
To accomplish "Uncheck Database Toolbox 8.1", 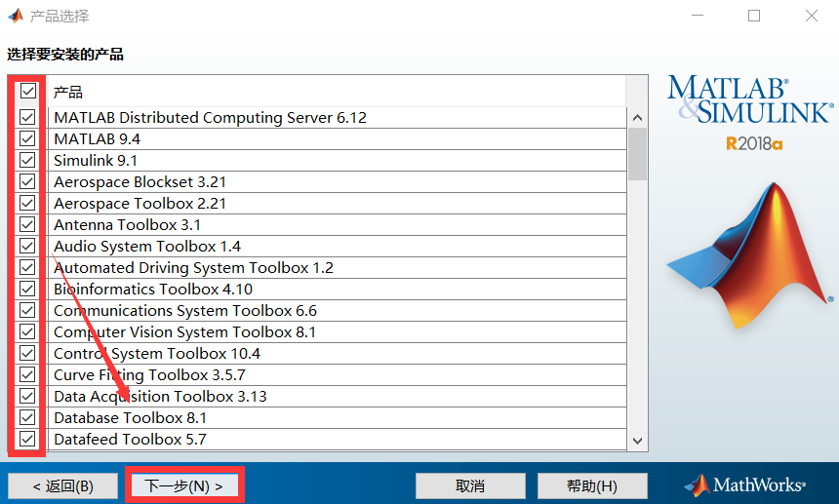I will (x=27, y=417).
